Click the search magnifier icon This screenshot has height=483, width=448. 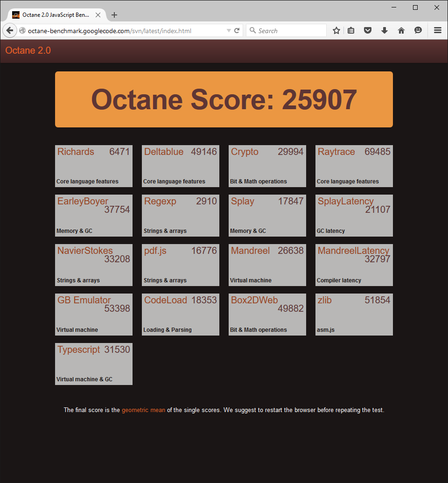point(252,30)
